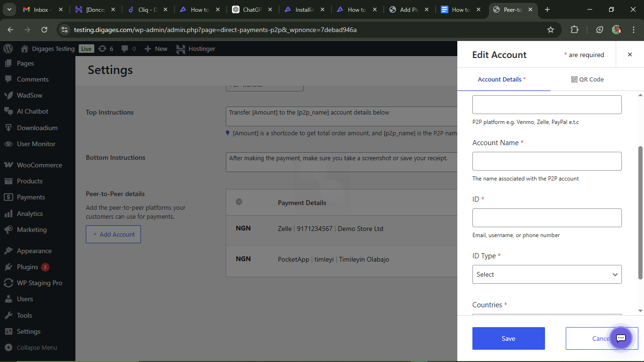Viewport: 644px width, 362px height.
Task: Focus the Account Name input field
Action: (x=547, y=161)
